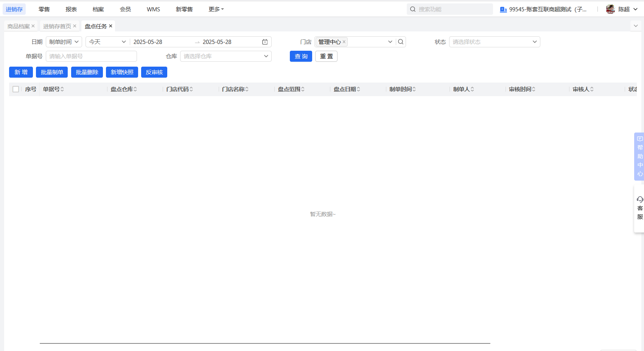Open the calendar icon in date range
The height and width of the screenshot is (351, 644).
coord(265,42)
